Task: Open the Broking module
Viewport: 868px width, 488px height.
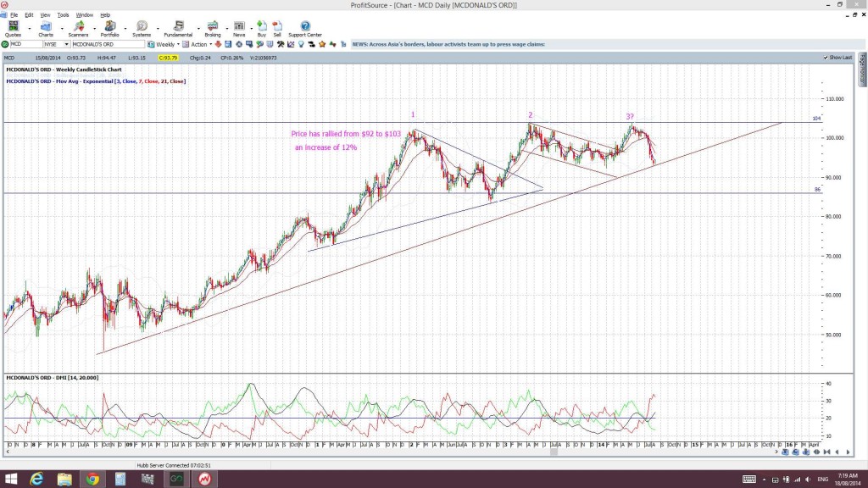Action: click(213, 29)
